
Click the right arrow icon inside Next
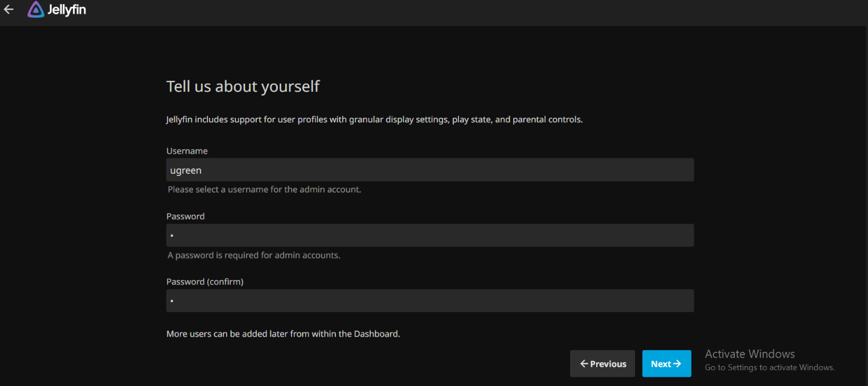point(677,364)
